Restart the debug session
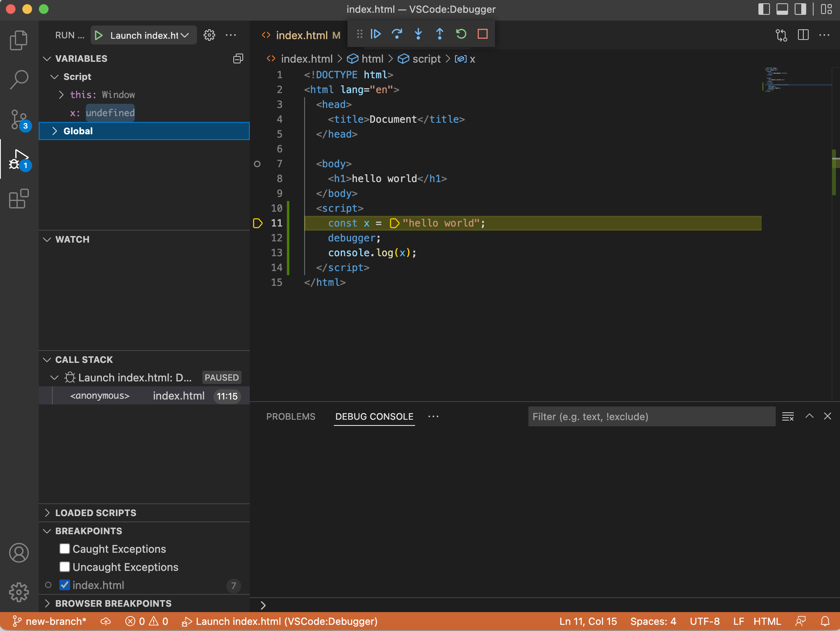 [x=461, y=34]
